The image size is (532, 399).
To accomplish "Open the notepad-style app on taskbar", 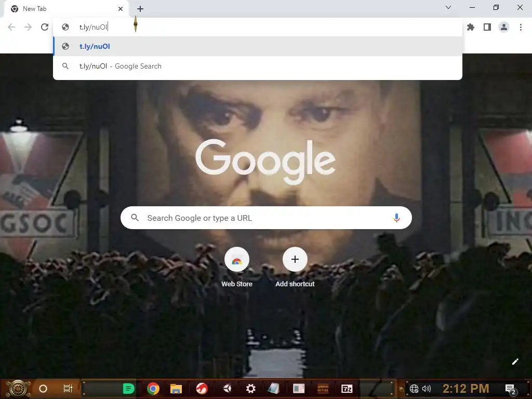I will 274,389.
